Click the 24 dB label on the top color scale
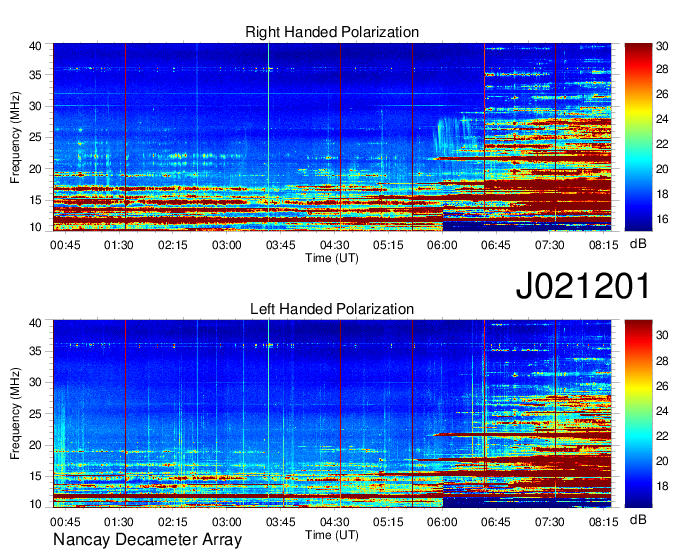The height and width of the screenshot is (552, 680). pyautogui.click(x=662, y=119)
